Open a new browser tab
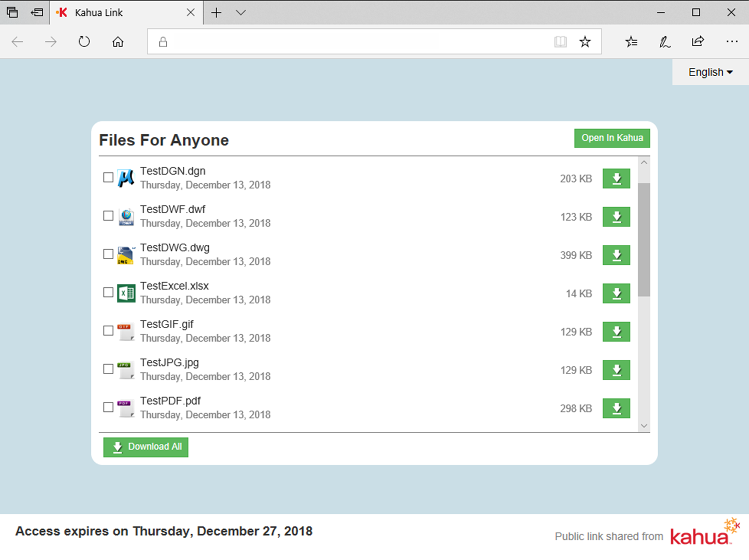Screen dimensions: 749x560 pyautogui.click(x=216, y=13)
